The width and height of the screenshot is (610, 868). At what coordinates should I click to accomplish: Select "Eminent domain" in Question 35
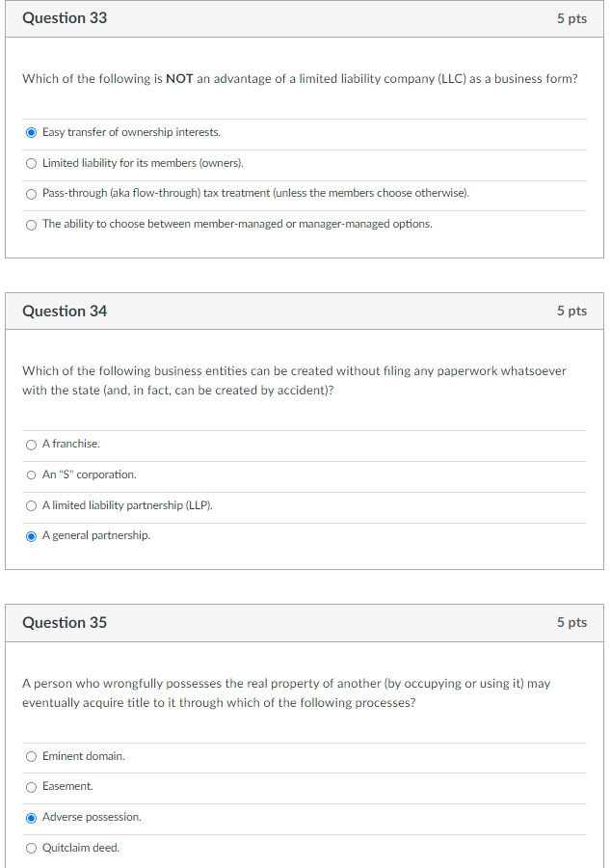[31, 756]
